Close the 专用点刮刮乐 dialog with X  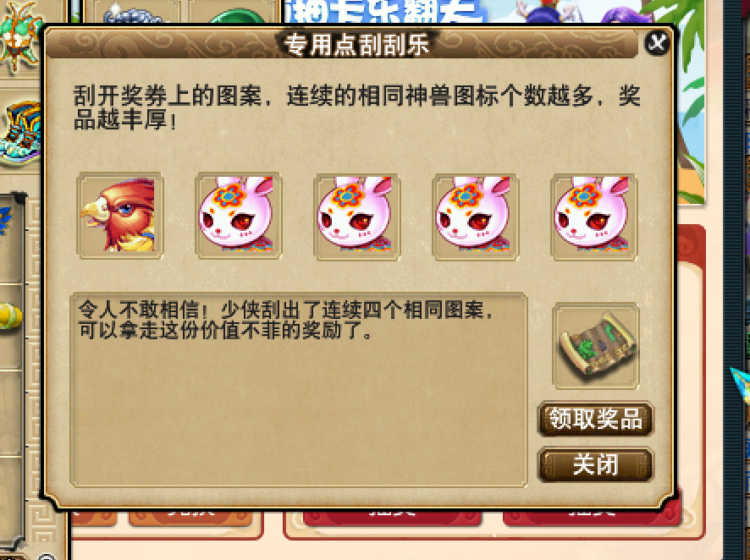pos(657,43)
